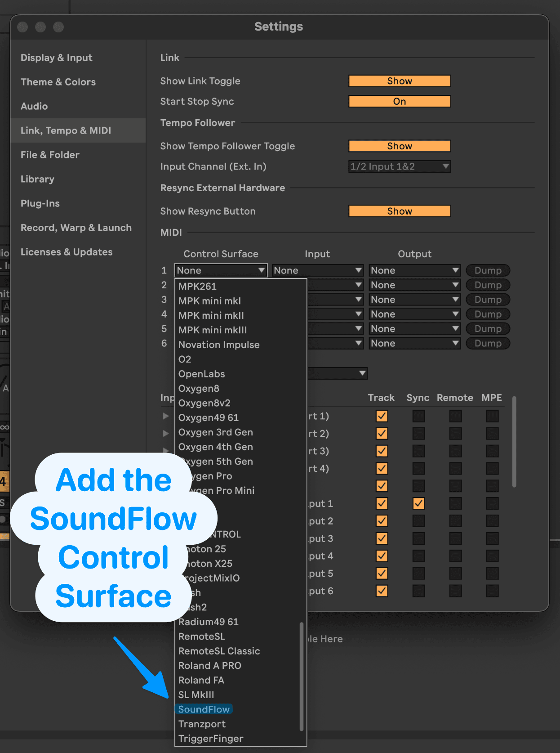Expand the first MIDI input port triangle
Viewport: 560px width, 753px height.
(166, 416)
